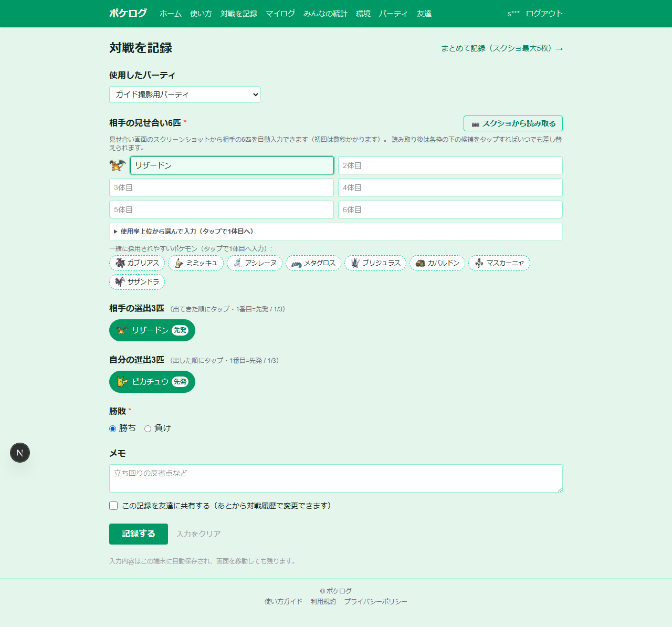Click the round N dev-tools badge
The image size is (672, 627).
click(20, 453)
